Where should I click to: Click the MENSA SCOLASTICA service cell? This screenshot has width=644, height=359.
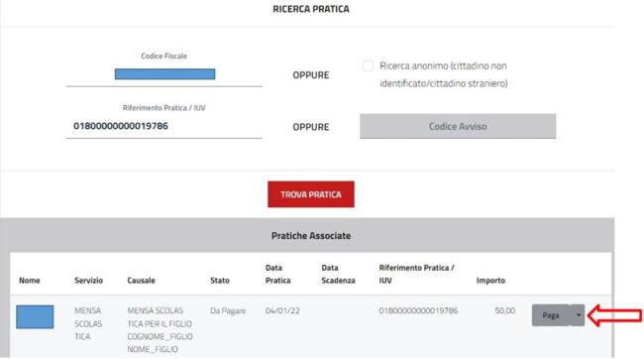(x=88, y=323)
